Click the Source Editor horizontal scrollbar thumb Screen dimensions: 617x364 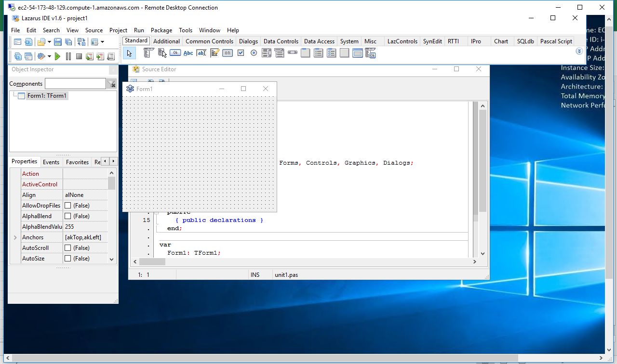(152, 262)
